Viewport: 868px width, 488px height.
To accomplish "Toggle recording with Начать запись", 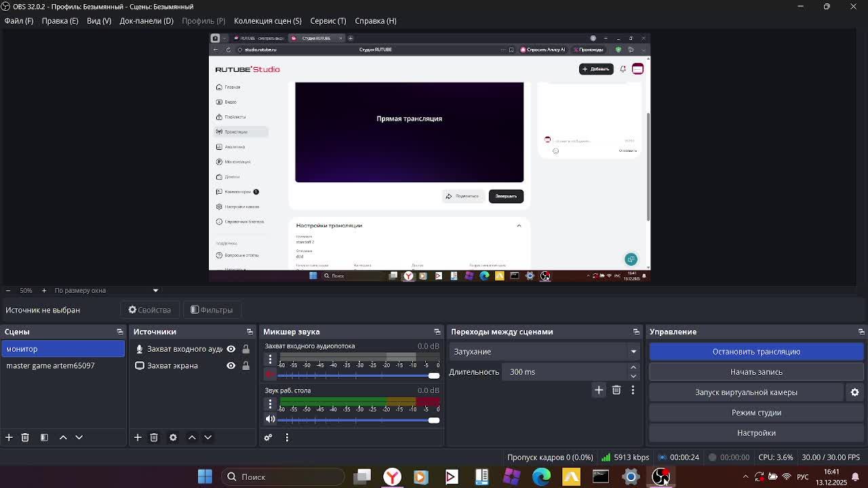I will pos(756,371).
